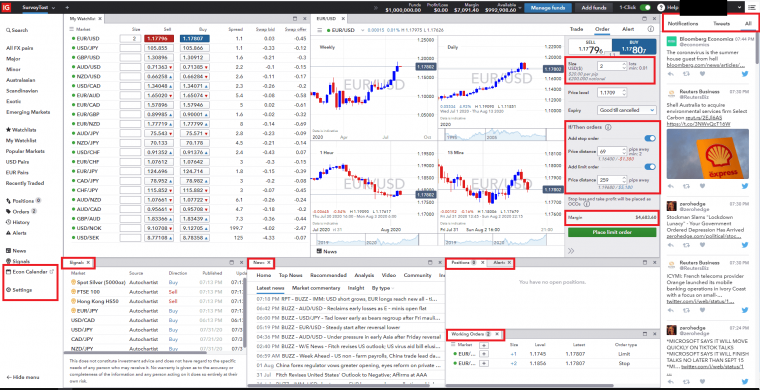Screen dimensions: 760x390
Task: Toggle the 1-Click trading switch
Action: [x=645, y=7]
